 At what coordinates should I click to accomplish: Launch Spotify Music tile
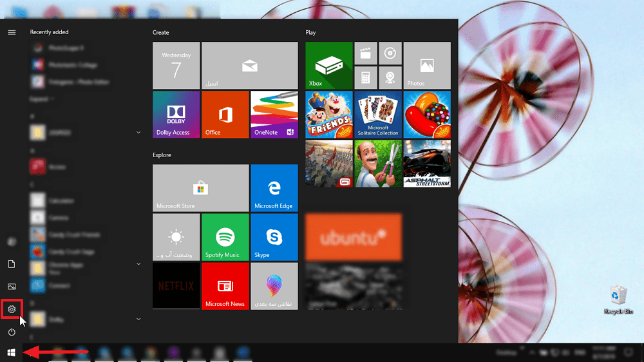coord(225,237)
